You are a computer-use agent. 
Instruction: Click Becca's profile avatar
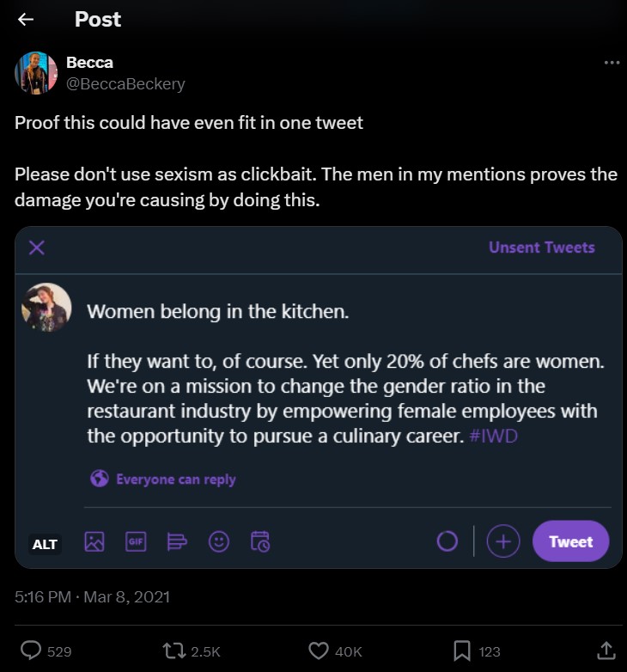36,73
